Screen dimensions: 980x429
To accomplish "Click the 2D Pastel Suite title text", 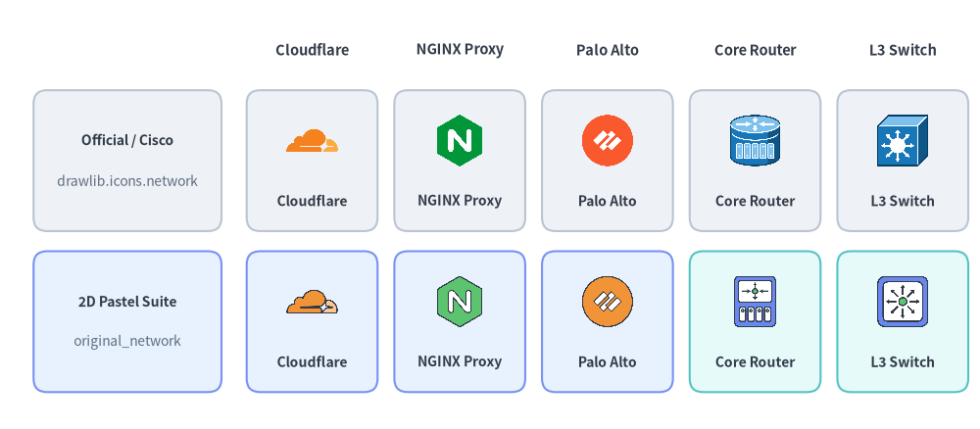I will pos(127,302).
